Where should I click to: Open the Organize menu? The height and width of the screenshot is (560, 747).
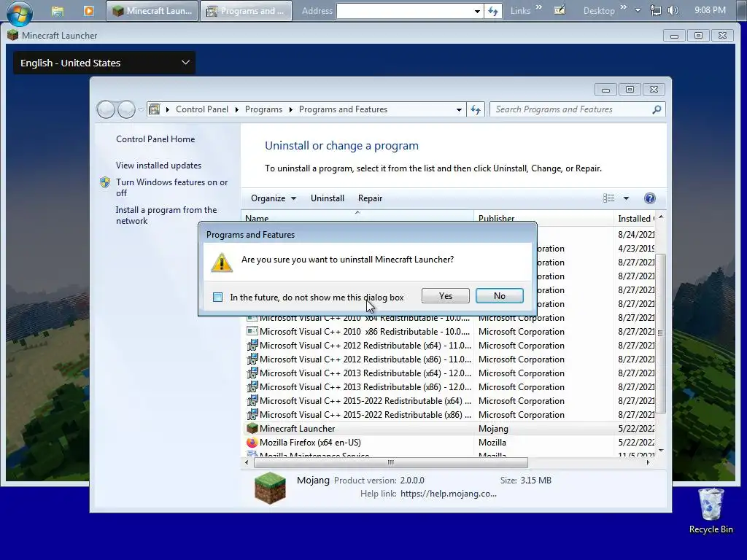[x=274, y=198]
